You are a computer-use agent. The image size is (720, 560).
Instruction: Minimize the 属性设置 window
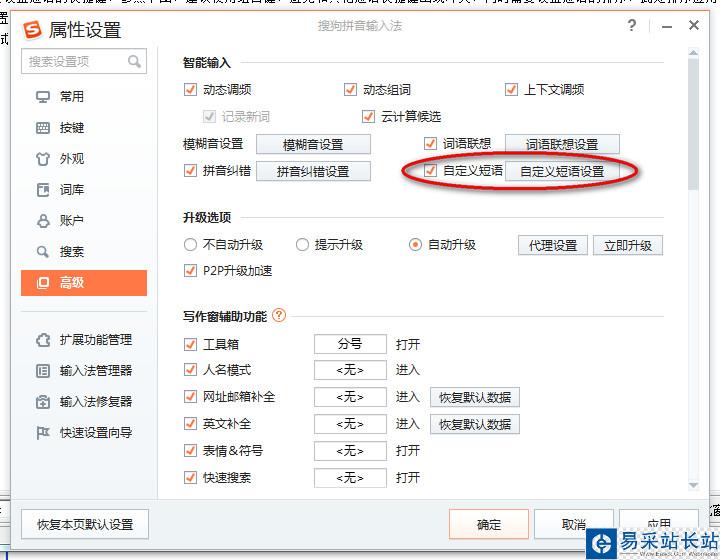[x=667, y=26]
